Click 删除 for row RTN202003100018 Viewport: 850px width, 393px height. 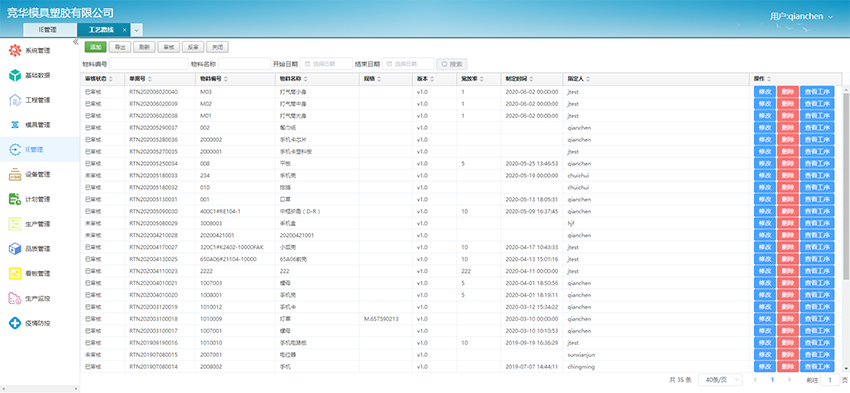(x=788, y=319)
